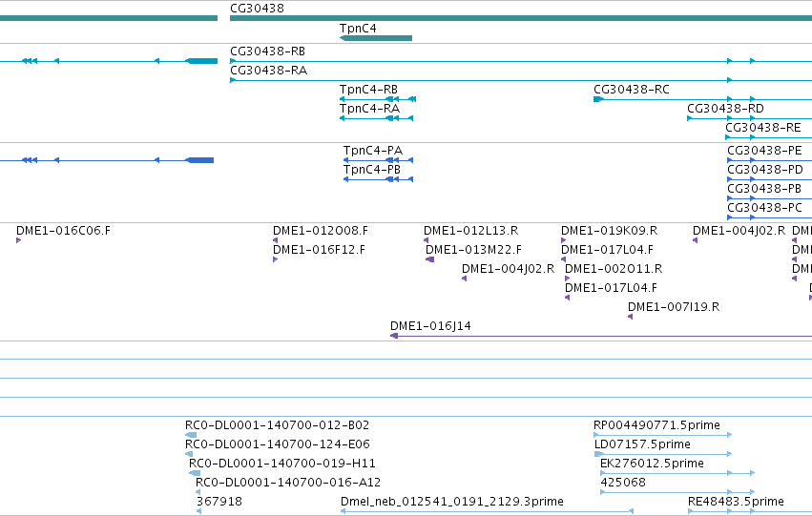Select the CG30438-RA transcript label
Screen dimensions: 812x516
[268, 71]
